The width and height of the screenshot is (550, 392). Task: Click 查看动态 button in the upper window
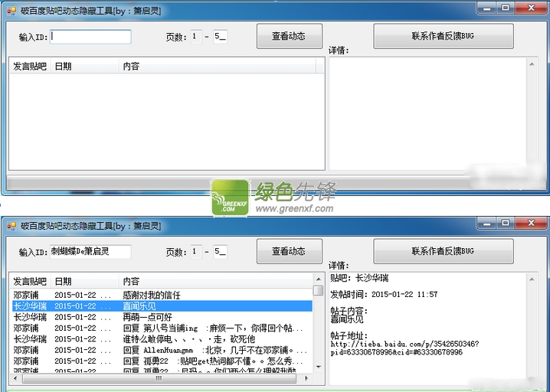click(x=290, y=36)
